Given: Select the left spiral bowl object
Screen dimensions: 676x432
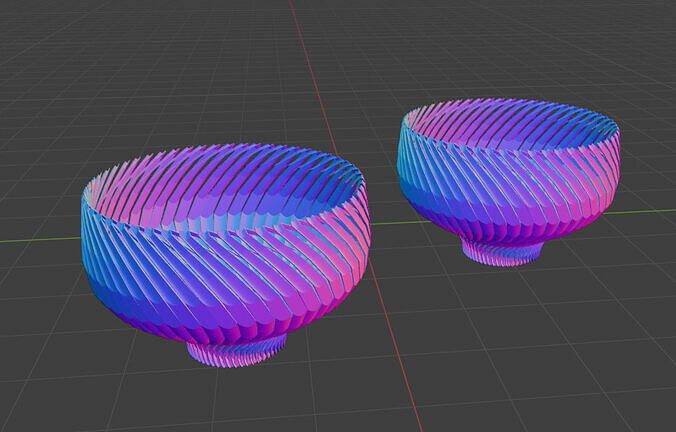Looking at the screenshot, I should tap(225, 254).
